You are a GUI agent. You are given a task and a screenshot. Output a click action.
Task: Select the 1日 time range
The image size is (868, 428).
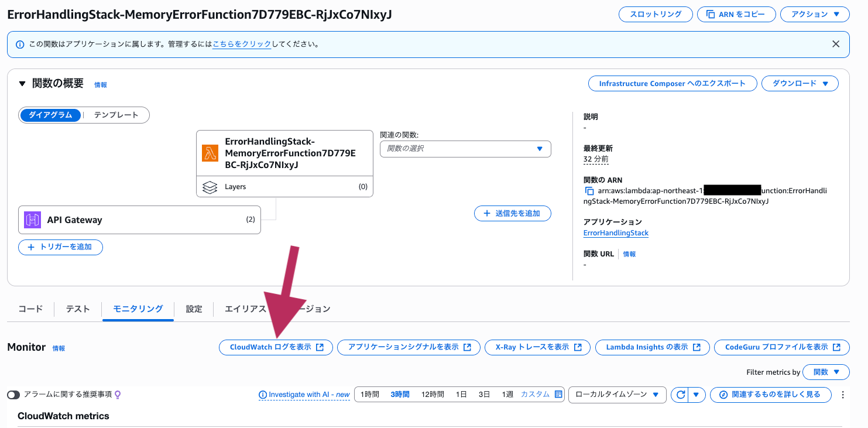[x=461, y=395]
